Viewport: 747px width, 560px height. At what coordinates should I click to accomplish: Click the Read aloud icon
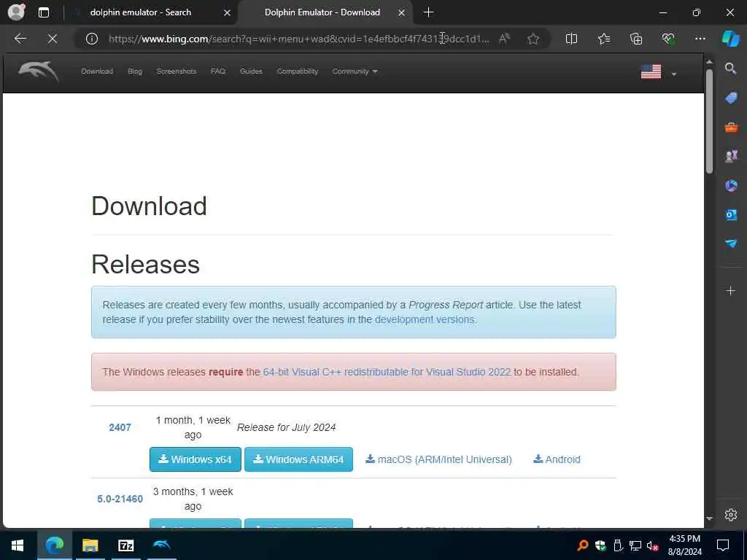(504, 39)
